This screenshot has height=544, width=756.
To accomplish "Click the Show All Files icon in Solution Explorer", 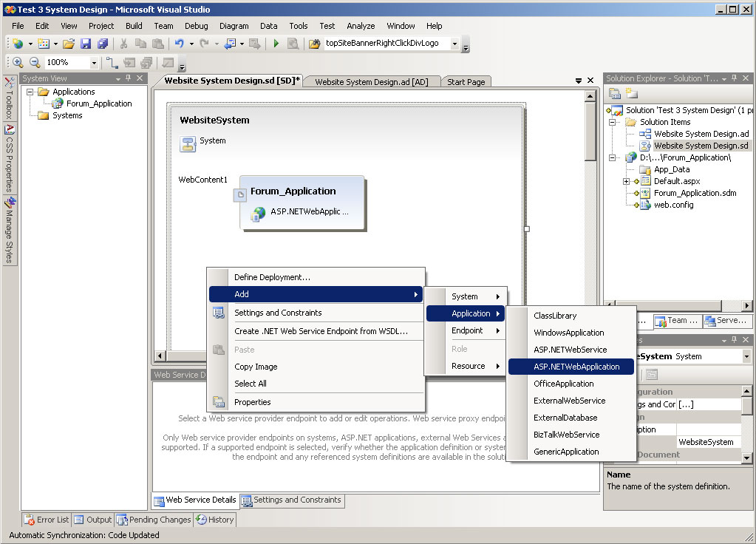I will coord(632,93).
